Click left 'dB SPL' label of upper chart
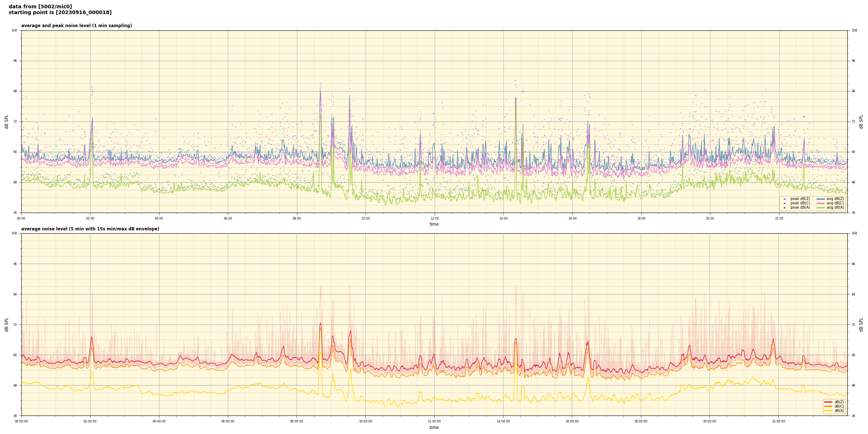Screen dimensions: 868x434 7,122
